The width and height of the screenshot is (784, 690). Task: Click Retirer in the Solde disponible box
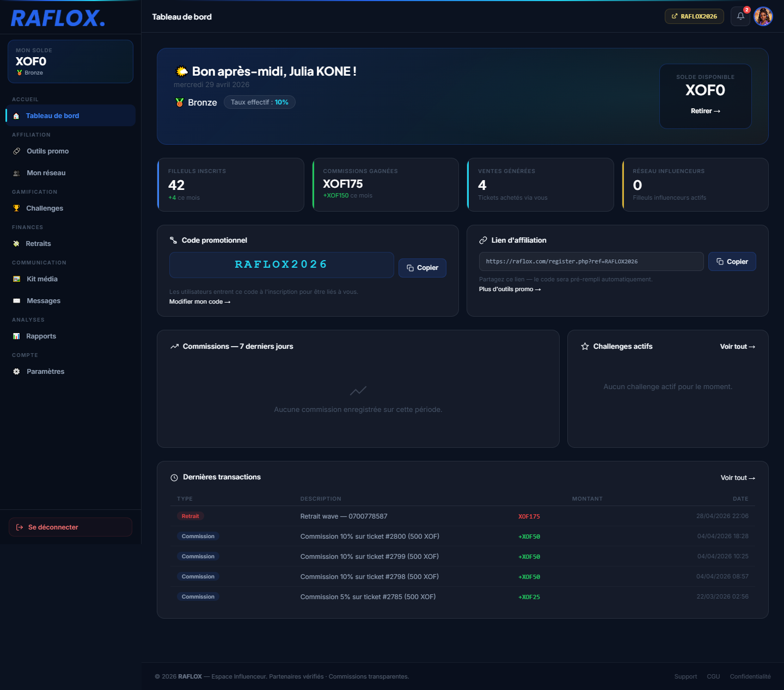[x=706, y=111]
